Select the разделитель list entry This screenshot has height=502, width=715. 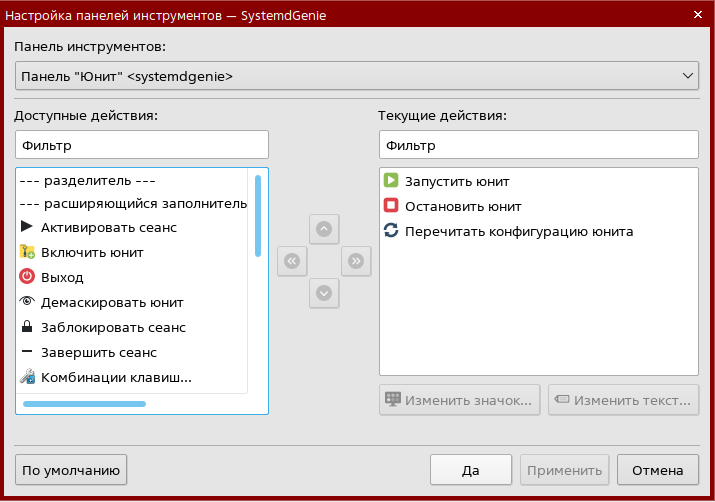click(88, 181)
